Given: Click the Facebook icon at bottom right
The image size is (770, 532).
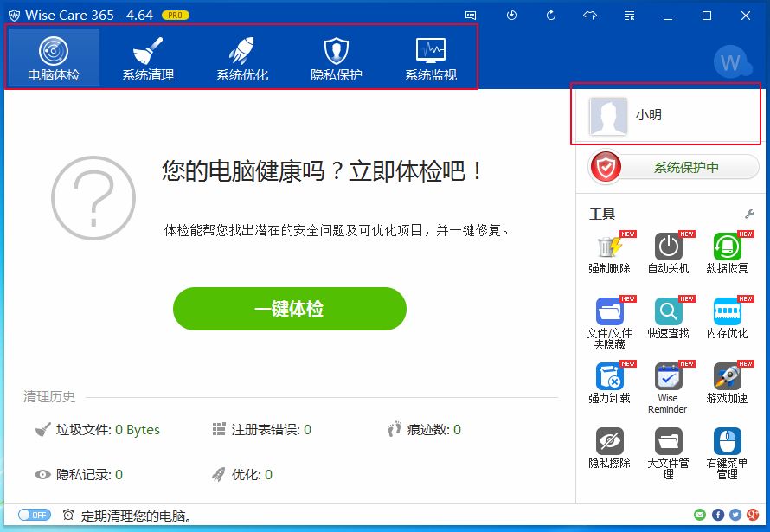Looking at the screenshot, I should tap(718, 515).
